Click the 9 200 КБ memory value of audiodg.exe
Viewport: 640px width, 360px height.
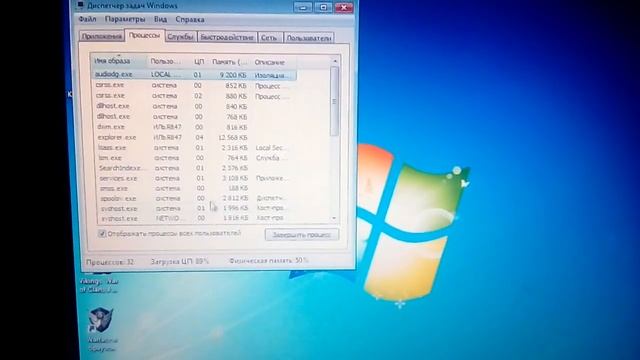(233, 75)
